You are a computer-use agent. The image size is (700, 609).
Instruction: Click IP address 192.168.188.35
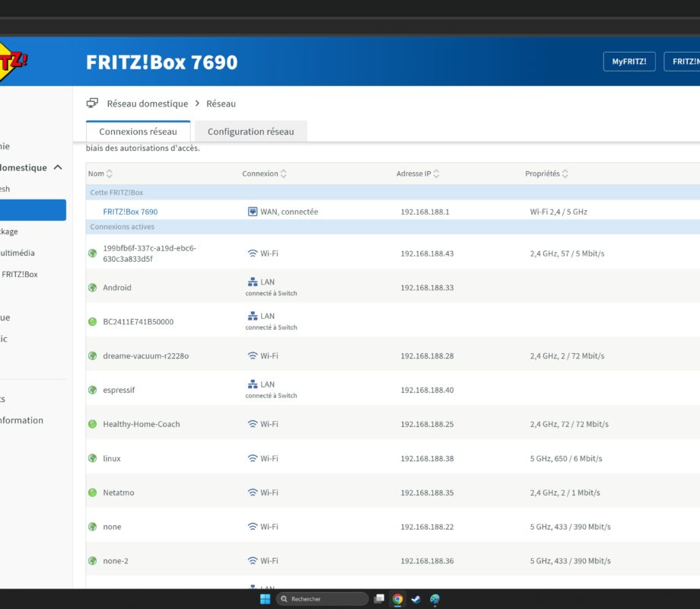click(428, 493)
